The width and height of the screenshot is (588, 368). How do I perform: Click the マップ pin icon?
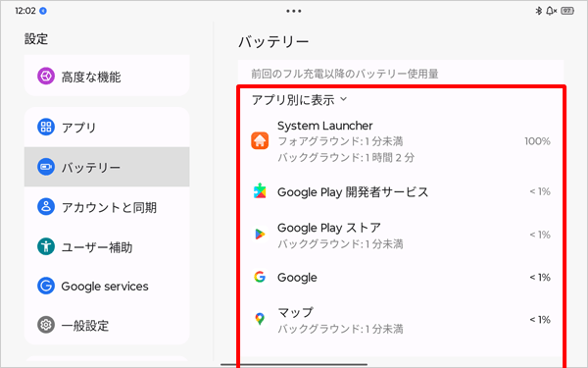click(260, 319)
